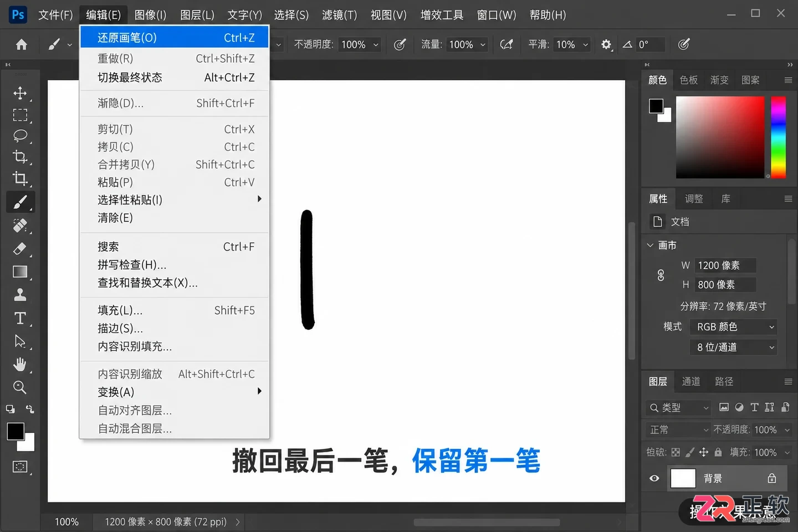Screen dimensions: 798x532
Task: Open the opacity 100% dropdown
Action: pos(360,44)
